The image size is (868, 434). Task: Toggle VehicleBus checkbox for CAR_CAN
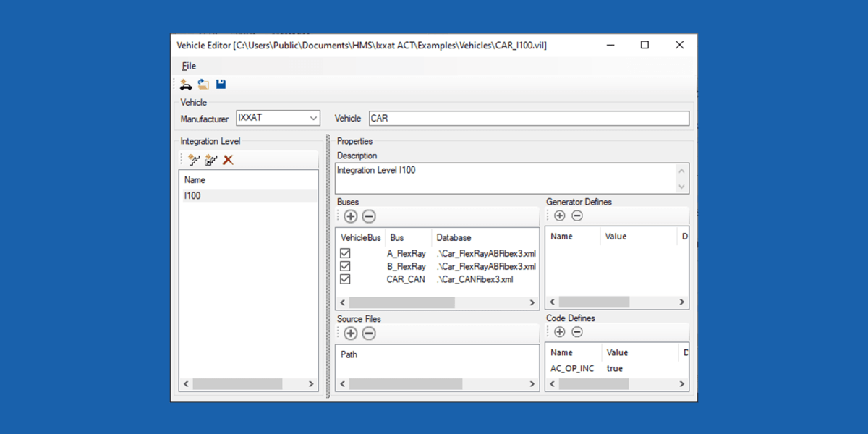click(x=345, y=279)
